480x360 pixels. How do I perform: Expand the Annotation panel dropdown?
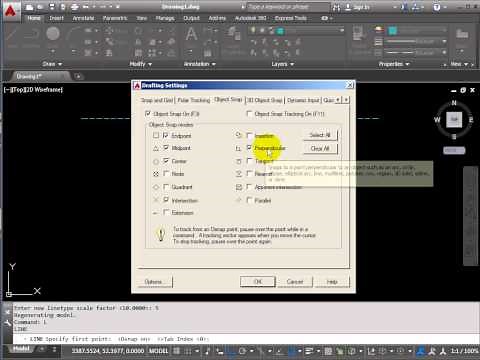click(x=200, y=64)
